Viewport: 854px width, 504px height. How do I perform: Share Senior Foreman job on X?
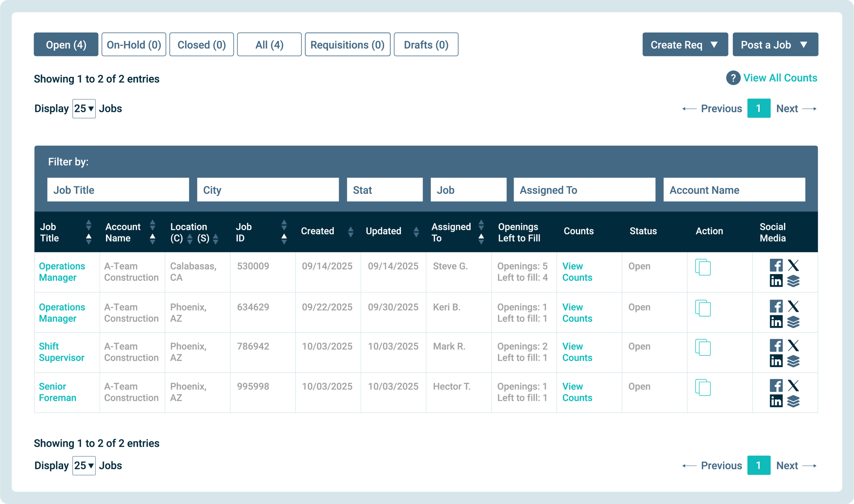[x=793, y=385]
